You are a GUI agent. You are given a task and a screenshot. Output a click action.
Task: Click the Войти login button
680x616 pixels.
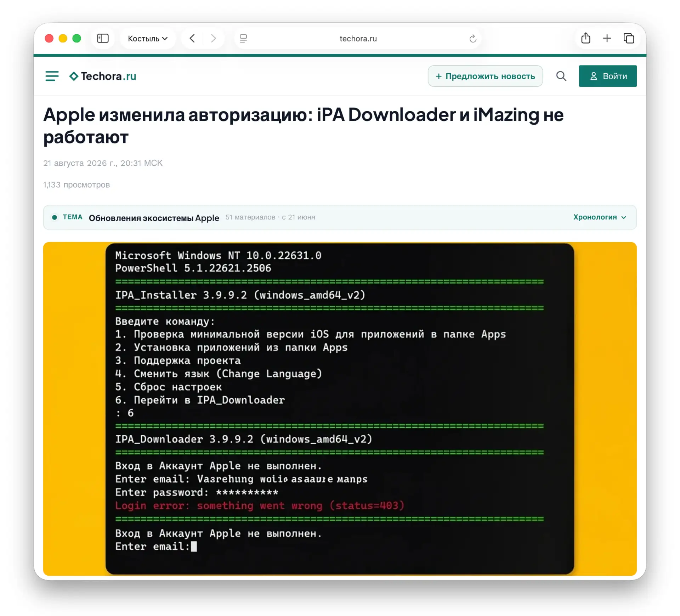(608, 76)
